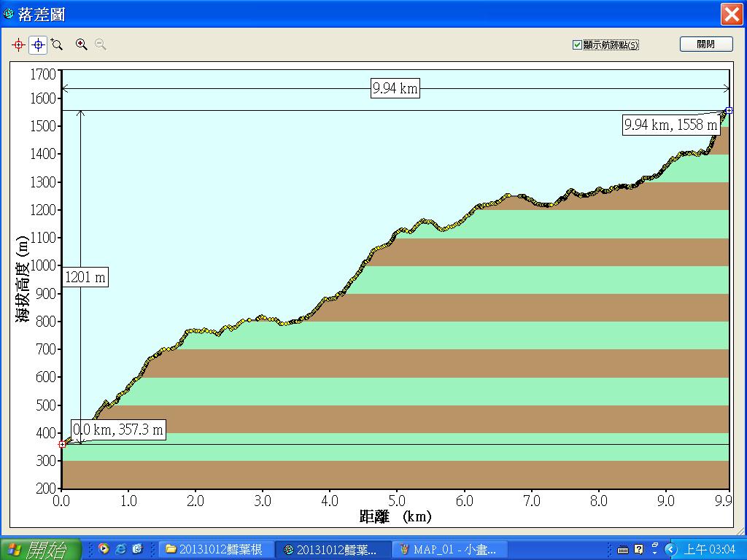
Task: Click the 落差圖 window title text
Action: (x=42, y=15)
